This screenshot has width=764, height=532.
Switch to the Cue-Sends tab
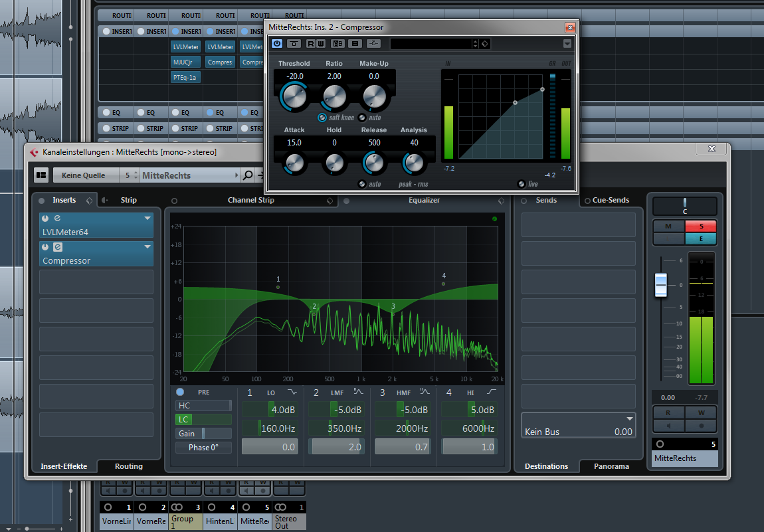[611, 200]
